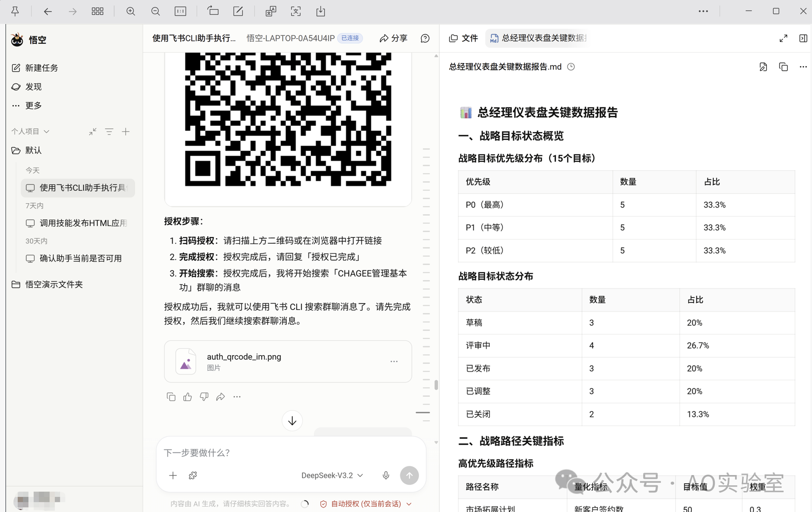Image resolution: width=812 pixels, height=512 pixels.
Task: Toggle 默认 folder
Action: coord(27,150)
